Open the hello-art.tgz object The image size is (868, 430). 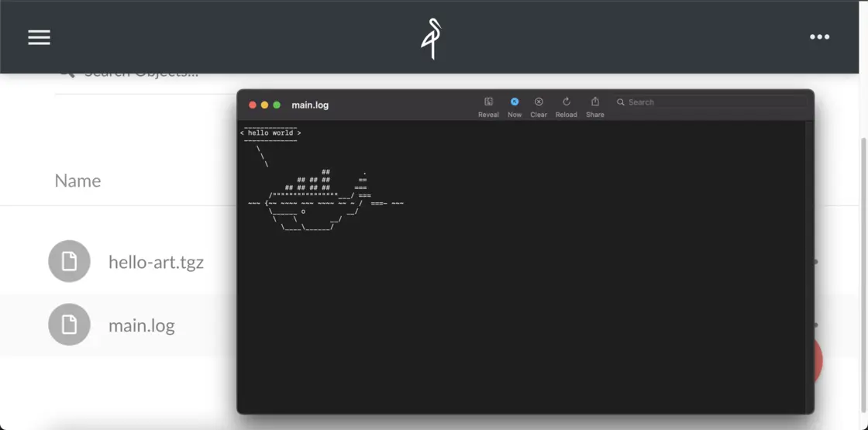tap(156, 262)
